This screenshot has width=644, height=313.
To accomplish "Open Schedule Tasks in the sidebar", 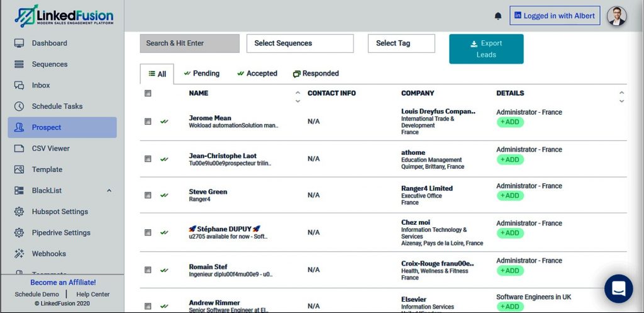I will [62, 106].
